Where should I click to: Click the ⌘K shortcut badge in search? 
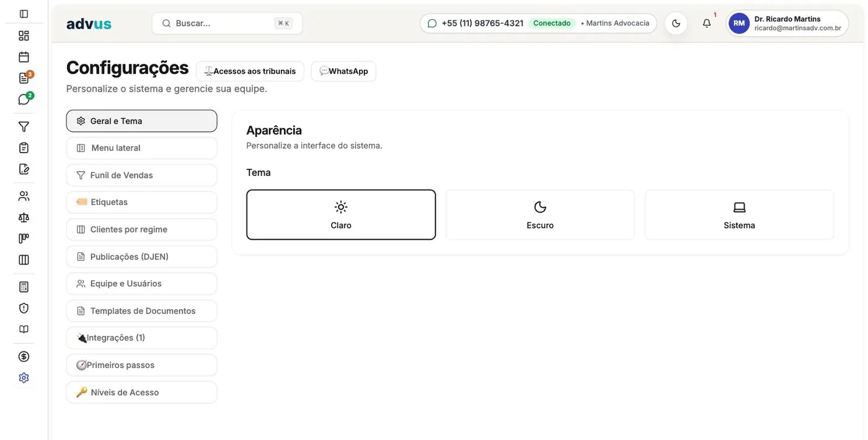pos(283,24)
